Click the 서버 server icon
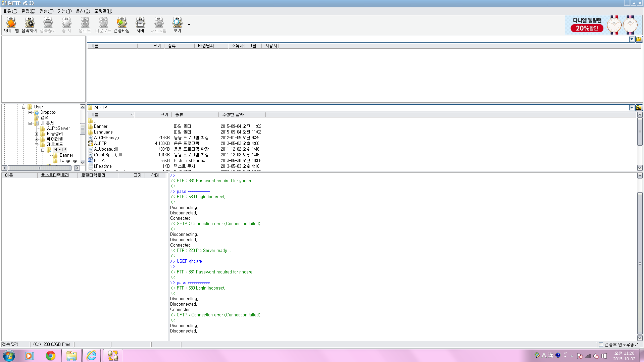The width and height of the screenshot is (644, 362). 140,25
